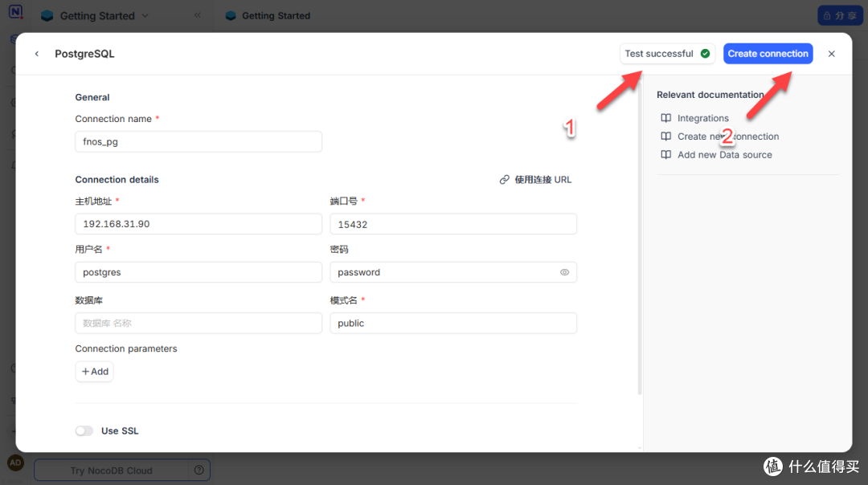Click the book icon next to Integrations
Screen dimensions: 868x485
tap(666, 118)
